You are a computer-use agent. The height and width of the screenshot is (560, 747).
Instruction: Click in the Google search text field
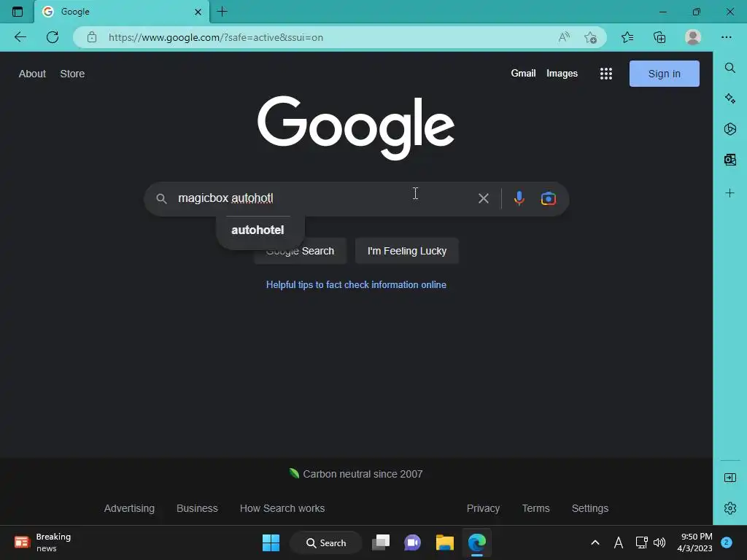[x=324, y=198]
